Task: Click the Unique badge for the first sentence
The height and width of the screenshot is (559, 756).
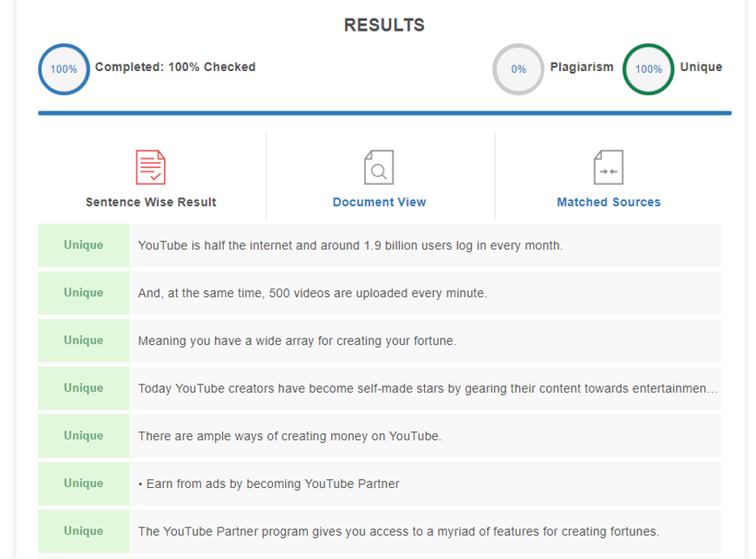Action: (83, 246)
